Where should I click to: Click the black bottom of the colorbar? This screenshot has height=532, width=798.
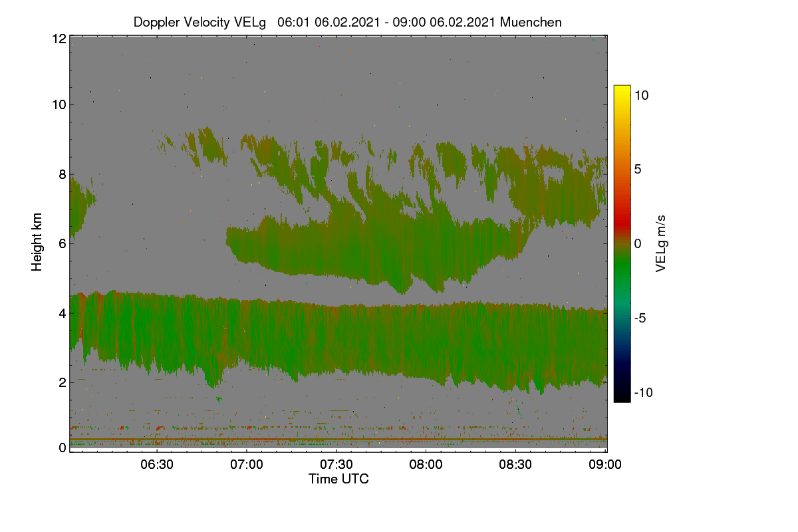622,397
